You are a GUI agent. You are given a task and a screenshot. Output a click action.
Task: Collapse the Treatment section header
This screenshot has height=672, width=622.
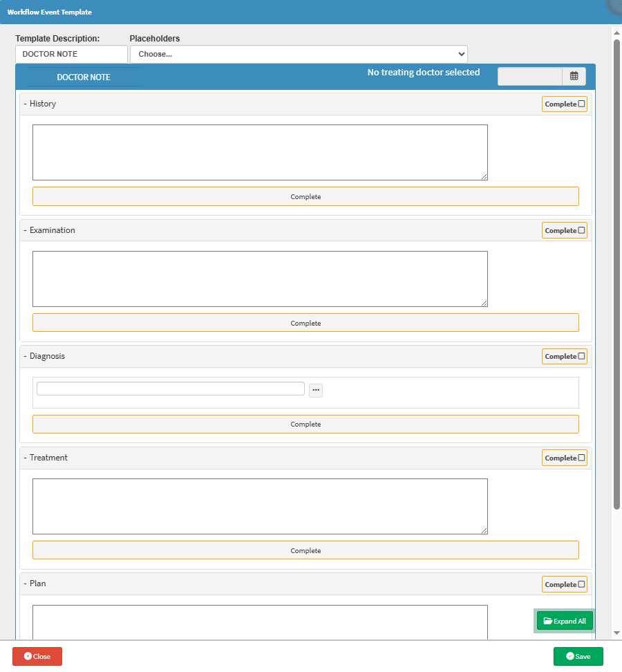pyautogui.click(x=48, y=458)
